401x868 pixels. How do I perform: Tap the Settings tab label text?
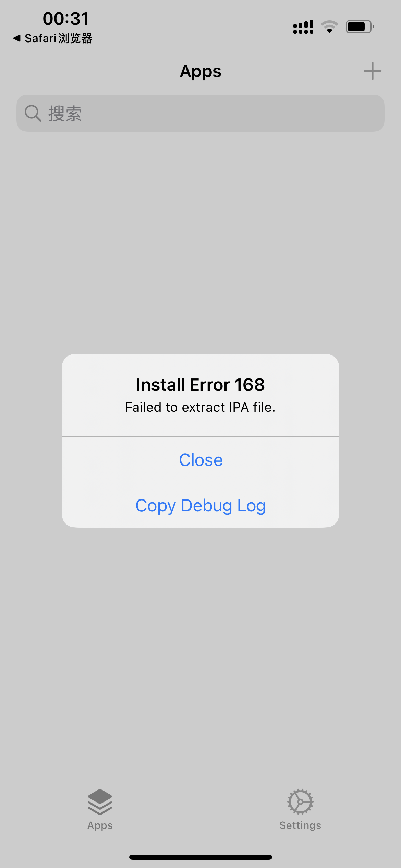[300, 825]
